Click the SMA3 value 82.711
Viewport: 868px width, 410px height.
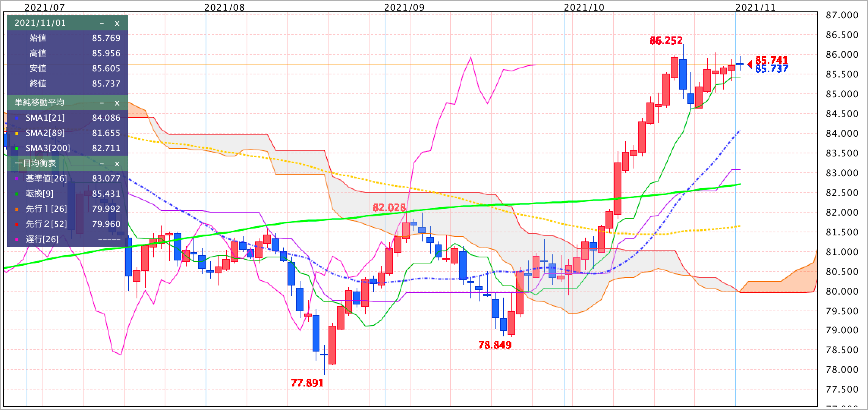[106, 148]
